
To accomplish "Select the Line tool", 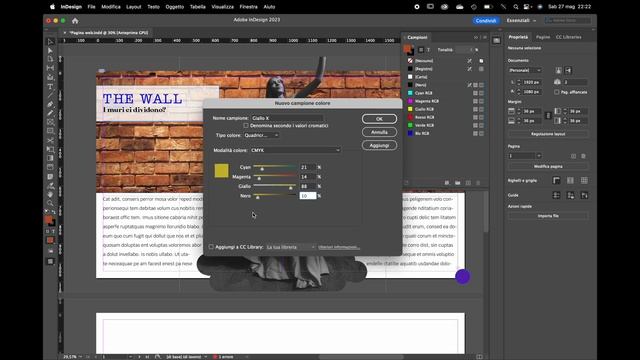I will click(50, 95).
